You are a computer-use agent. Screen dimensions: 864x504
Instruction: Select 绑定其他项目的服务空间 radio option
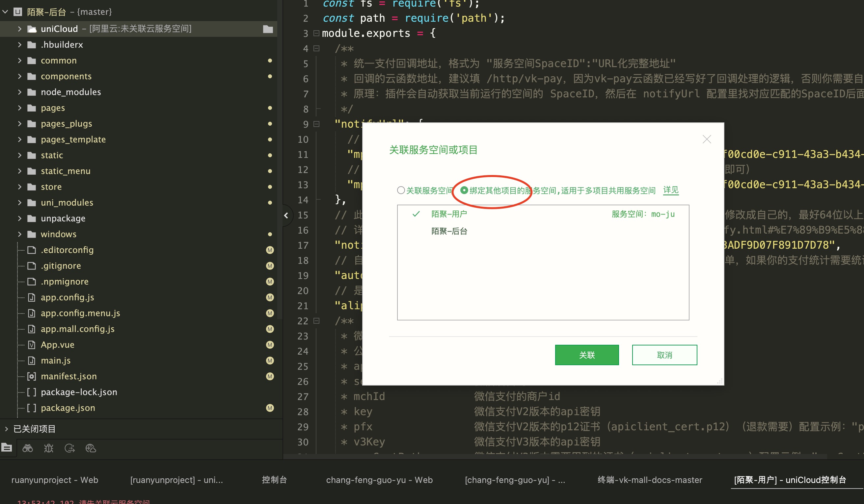(x=464, y=190)
